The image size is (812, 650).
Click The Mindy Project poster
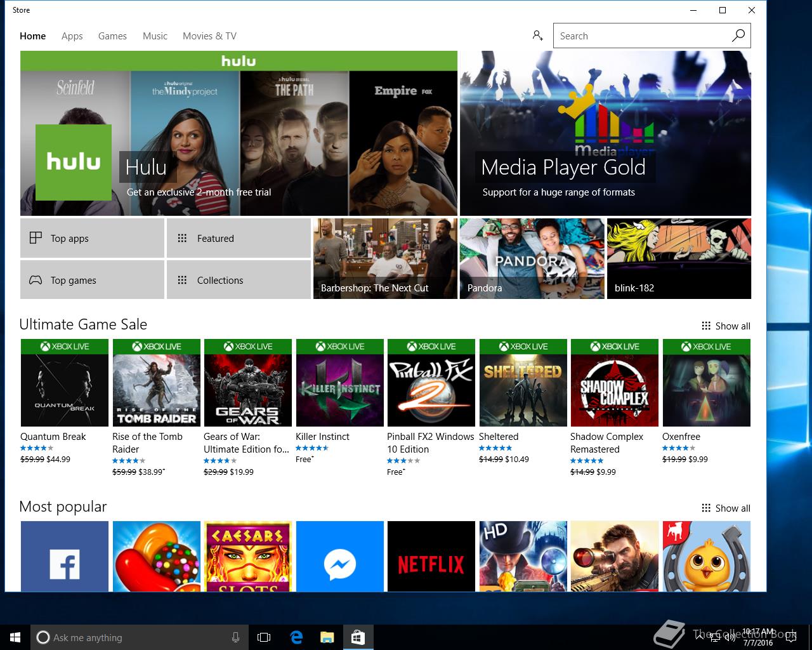[185, 143]
